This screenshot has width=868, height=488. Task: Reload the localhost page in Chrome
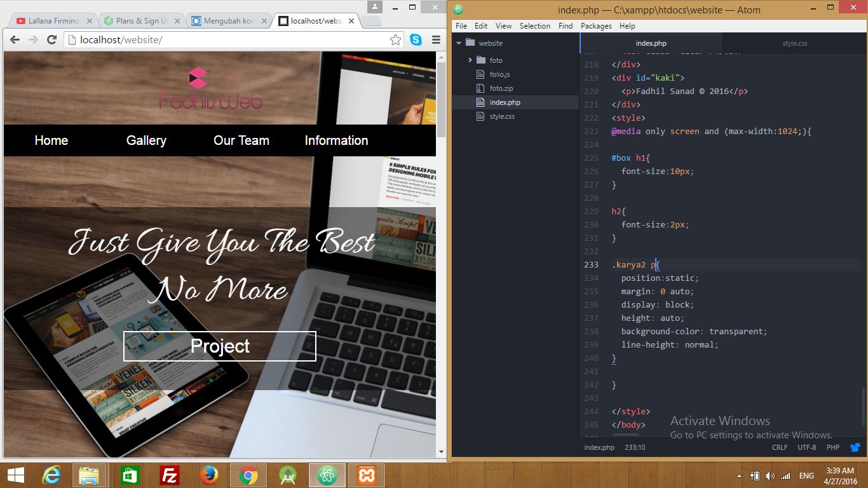[x=52, y=40]
